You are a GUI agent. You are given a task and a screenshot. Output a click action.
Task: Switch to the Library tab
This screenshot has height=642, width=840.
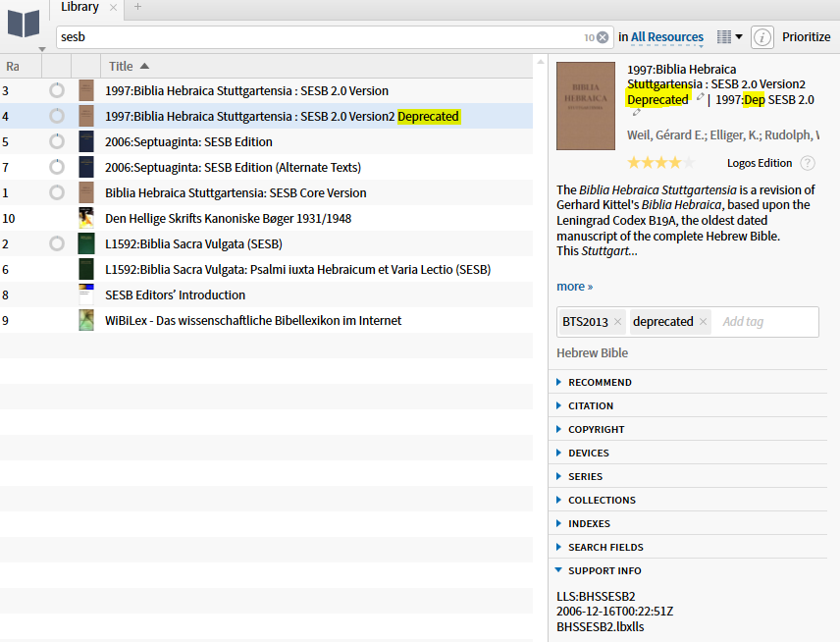[x=79, y=7]
